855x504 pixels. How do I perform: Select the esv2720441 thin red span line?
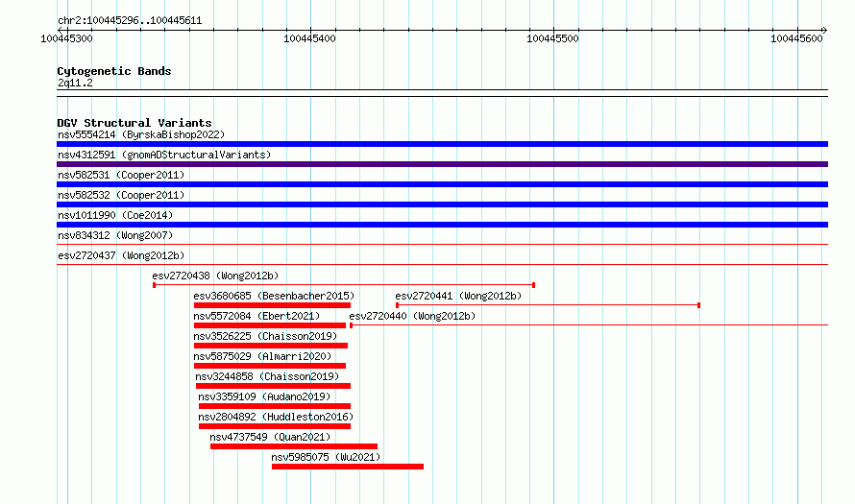click(548, 305)
